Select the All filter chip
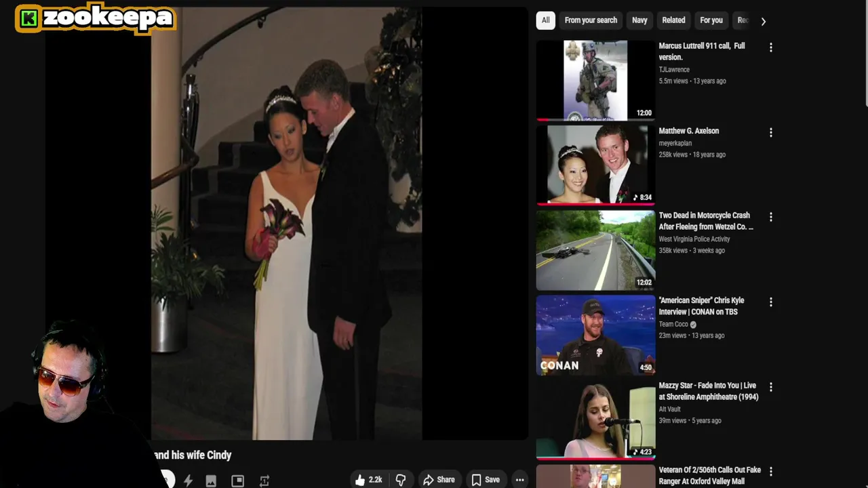The image size is (868, 488). pos(545,20)
